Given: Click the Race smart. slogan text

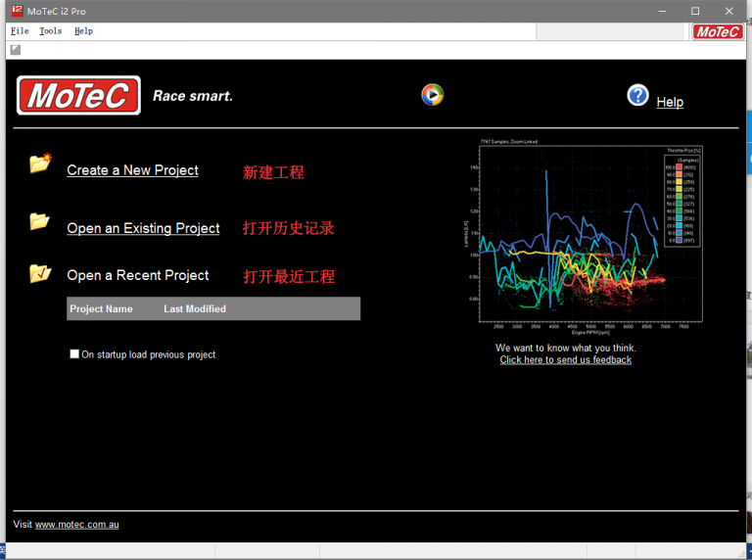Looking at the screenshot, I should [x=192, y=96].
